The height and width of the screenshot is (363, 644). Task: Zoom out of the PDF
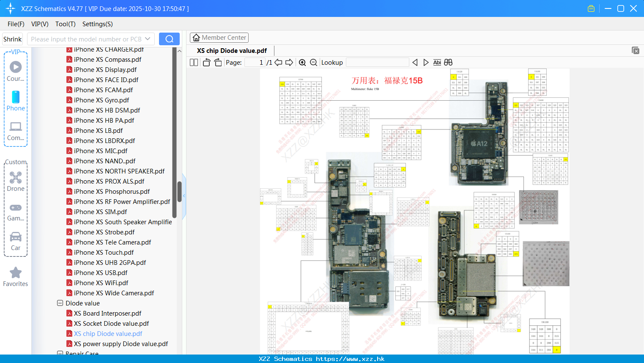pyautogui.click(x=313, y=63)
